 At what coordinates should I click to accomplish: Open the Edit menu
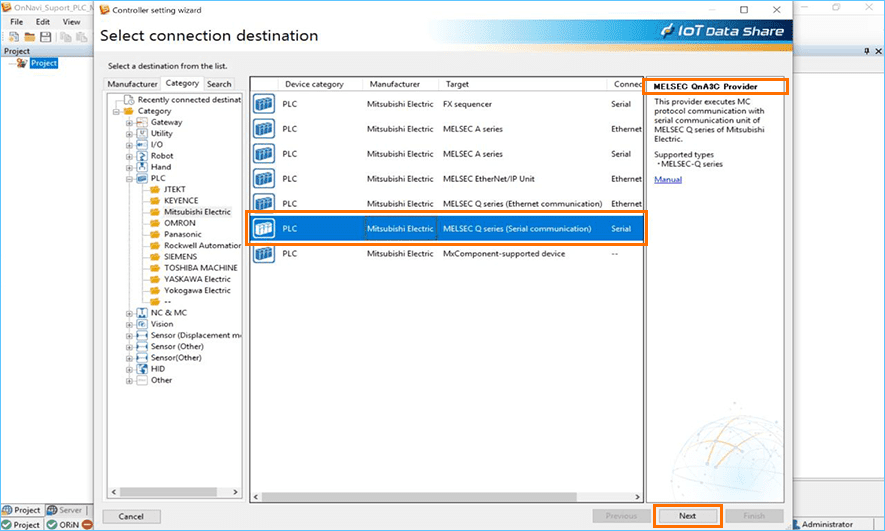[x=43, y=21]
